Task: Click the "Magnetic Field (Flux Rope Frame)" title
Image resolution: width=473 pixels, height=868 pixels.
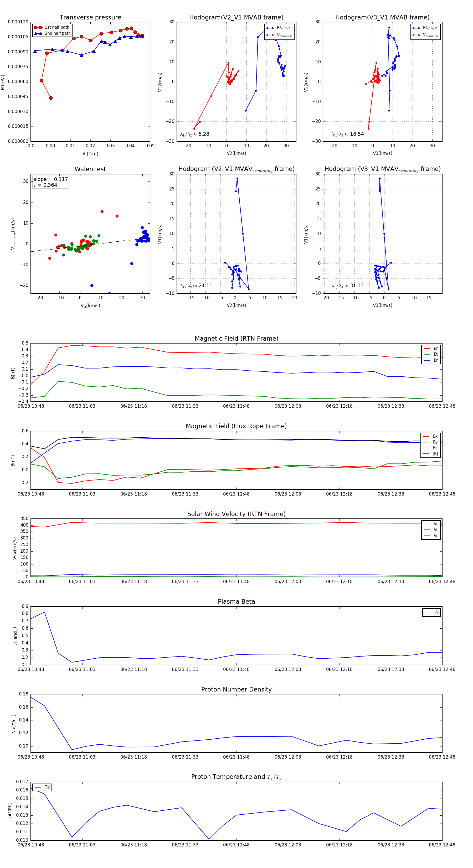Action: (x=236, y=426)
